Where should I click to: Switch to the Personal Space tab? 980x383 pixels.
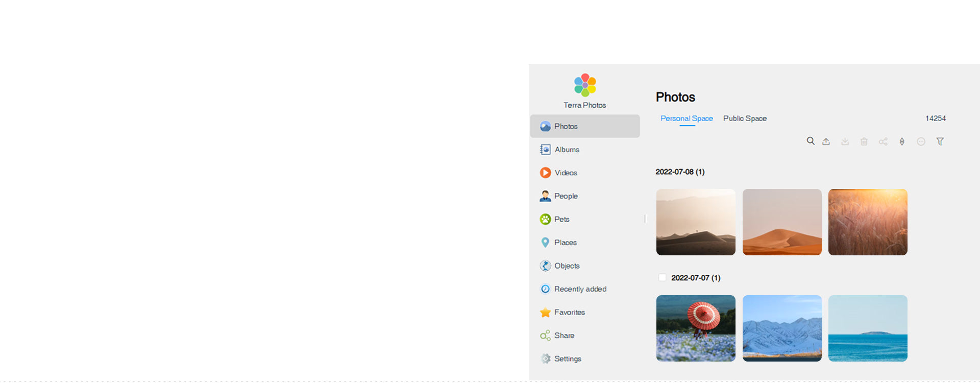[x=687, y=118]
